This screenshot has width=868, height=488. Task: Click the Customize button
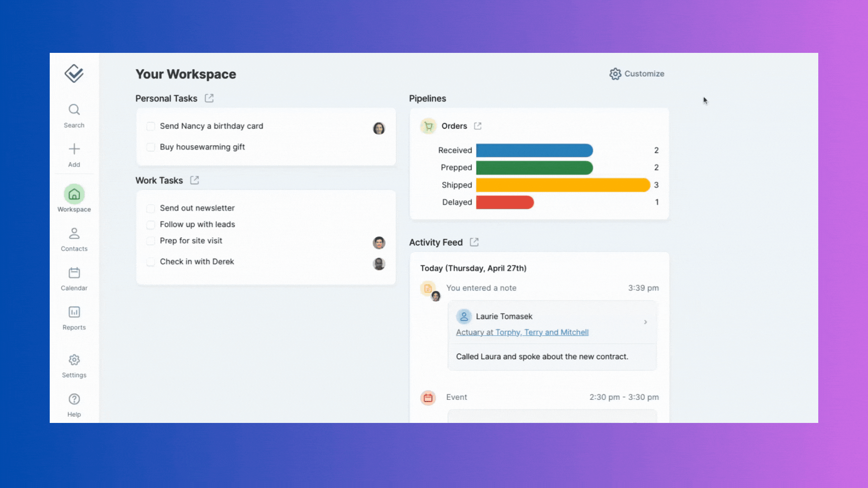pyautogui.click(x=637, y=74)
